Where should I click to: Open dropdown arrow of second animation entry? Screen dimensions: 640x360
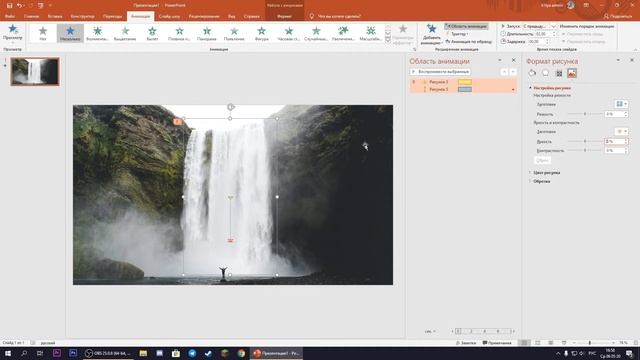point(513,89)
